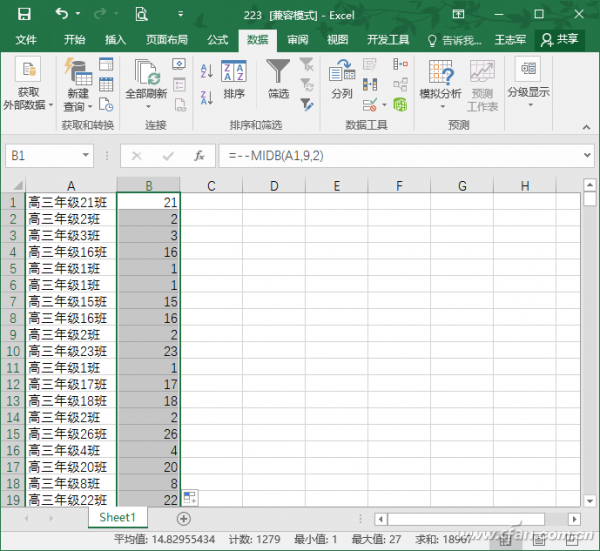Open the 王志军 account name
This screenshot has width=600, height=551.
510,39
